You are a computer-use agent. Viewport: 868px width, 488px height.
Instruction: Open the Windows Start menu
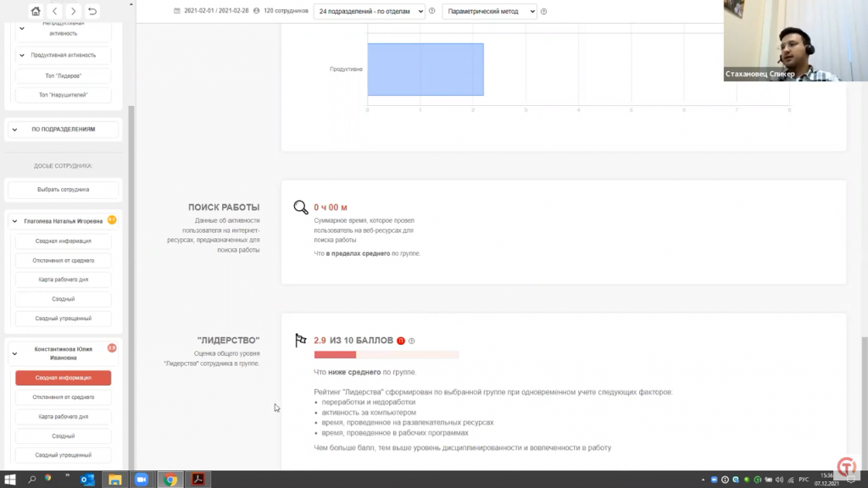coord(10,480)
